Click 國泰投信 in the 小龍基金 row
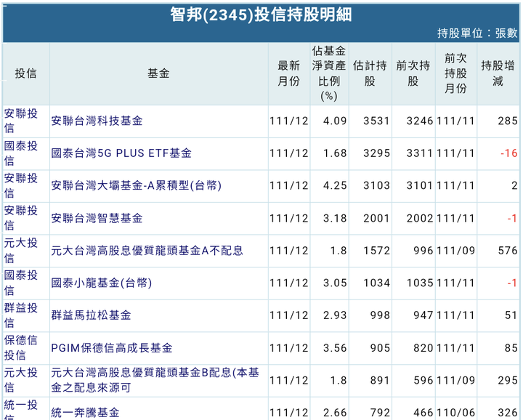 click(x=20, y=283)
